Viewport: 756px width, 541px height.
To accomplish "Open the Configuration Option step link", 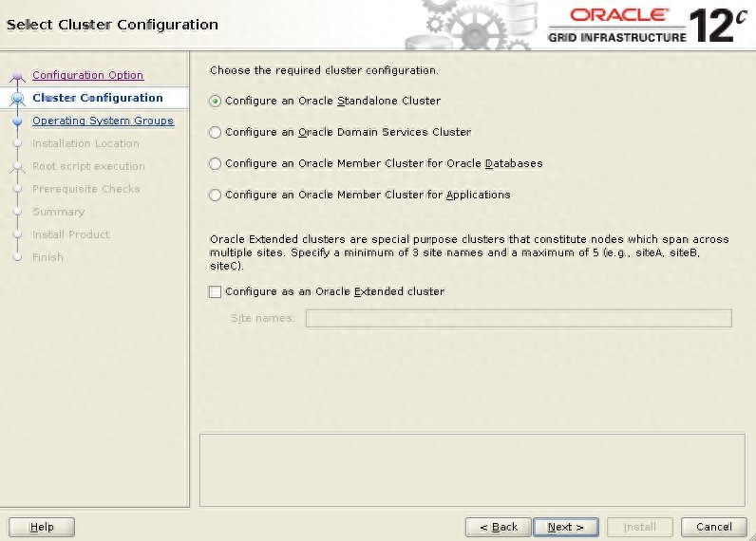I will (x=87, y=75).
